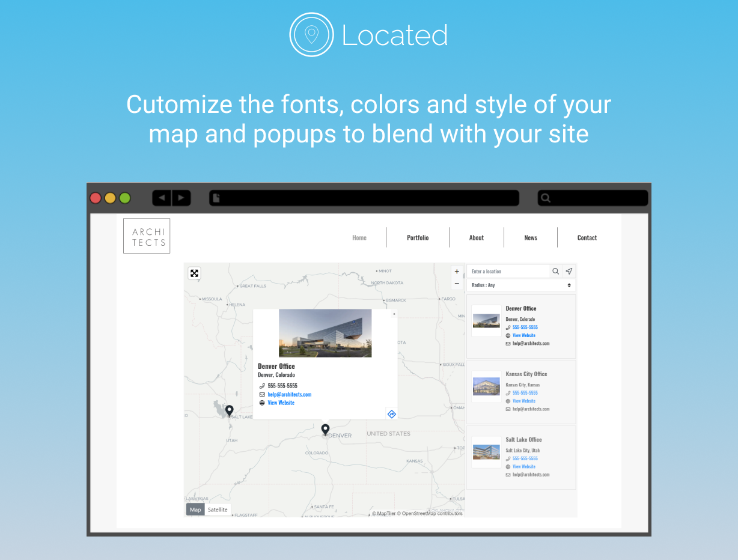Viewport: 738px width, 560px height.
Task: Click the ARCHITECTS site logo
Action: 147,236
